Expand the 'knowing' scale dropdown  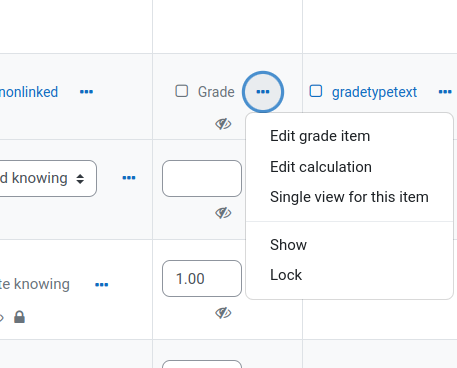tap(48, 178)
